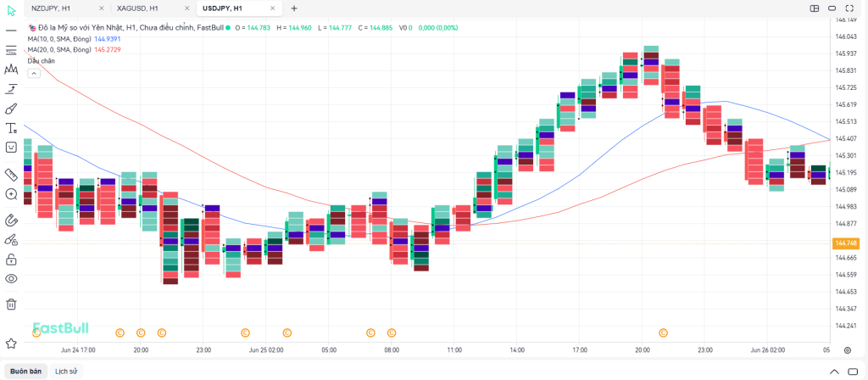Collapse the indicator legend chevron
The height and width of the screenshot is (380, 868).
pyautogui.click(x=33, y=74)
